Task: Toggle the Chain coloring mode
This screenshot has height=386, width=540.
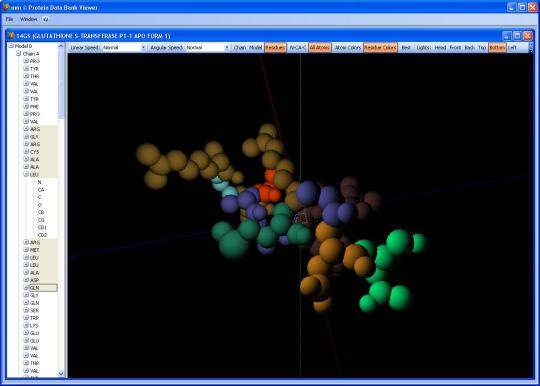Action: click(239, 48)
